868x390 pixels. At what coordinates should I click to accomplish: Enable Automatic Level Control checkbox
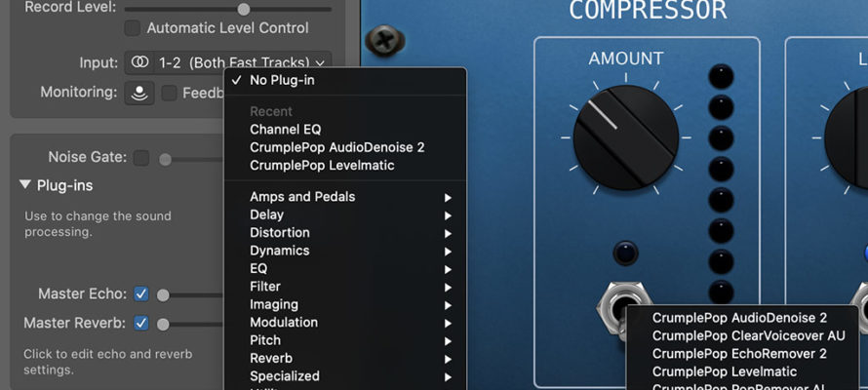click(133, 28)
